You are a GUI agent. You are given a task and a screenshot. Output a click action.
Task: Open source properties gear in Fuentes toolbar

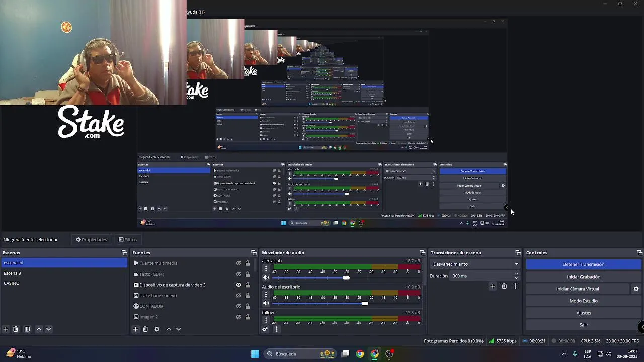click(157, 329)
